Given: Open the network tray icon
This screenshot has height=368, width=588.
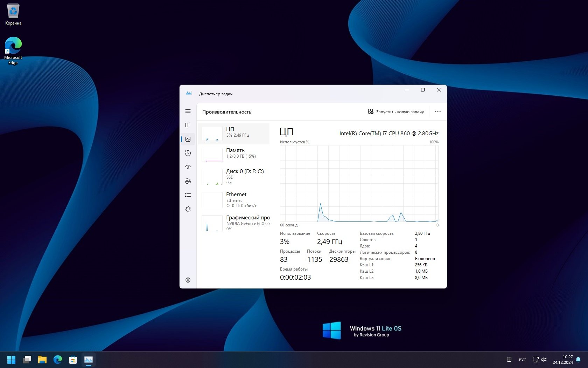Looking at the screenshot, I should tap(535, 360).
